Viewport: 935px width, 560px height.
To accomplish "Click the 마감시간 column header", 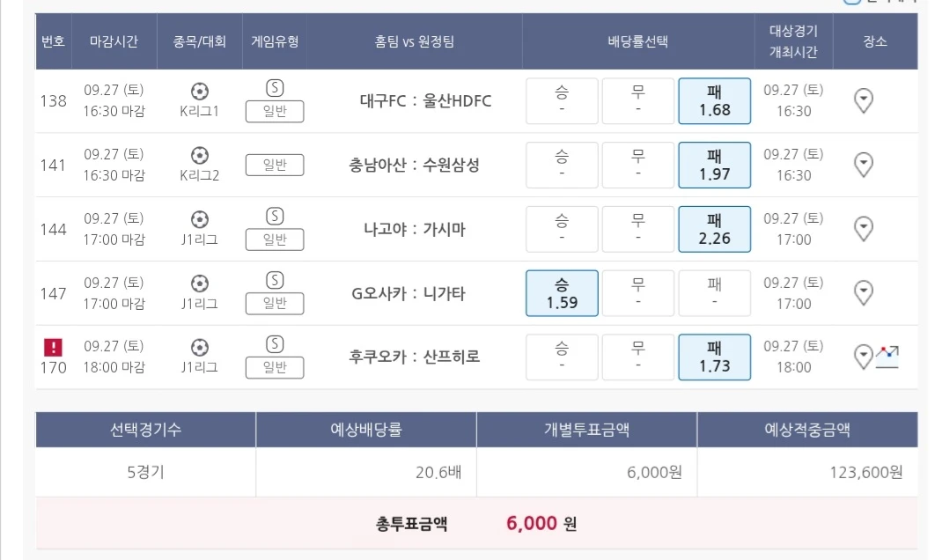I will tap(114, 41).
